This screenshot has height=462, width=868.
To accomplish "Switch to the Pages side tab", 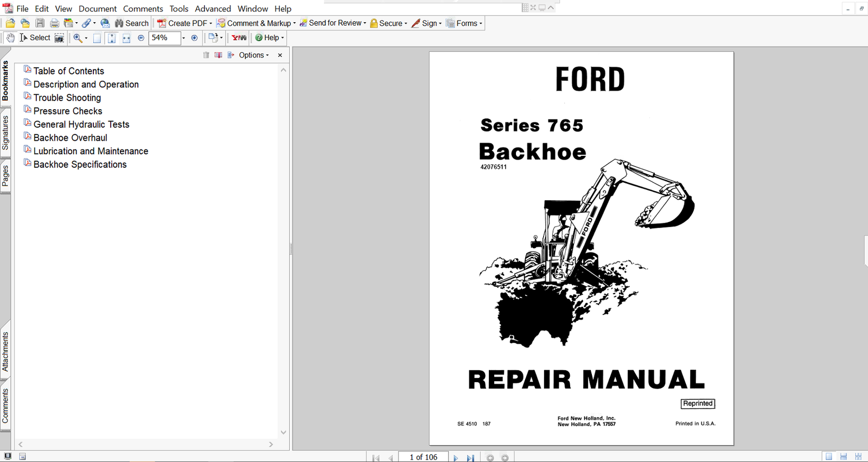I will pyautogui.click(x=5, y=176).
